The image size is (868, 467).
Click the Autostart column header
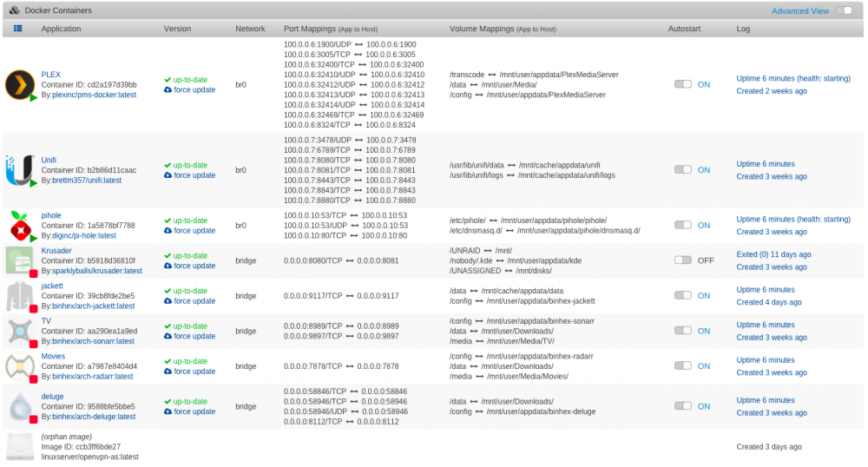click(x=684, y=29)
